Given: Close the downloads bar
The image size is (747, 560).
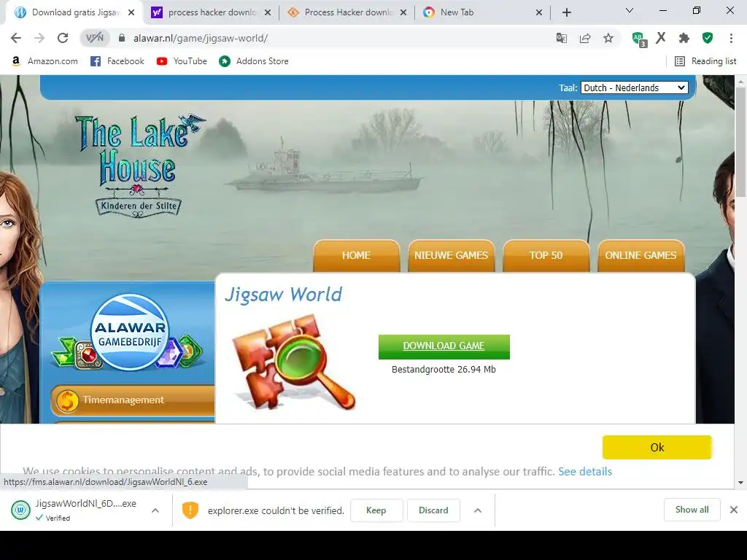Looking at the screenshot, I should (x=734, y=510).
